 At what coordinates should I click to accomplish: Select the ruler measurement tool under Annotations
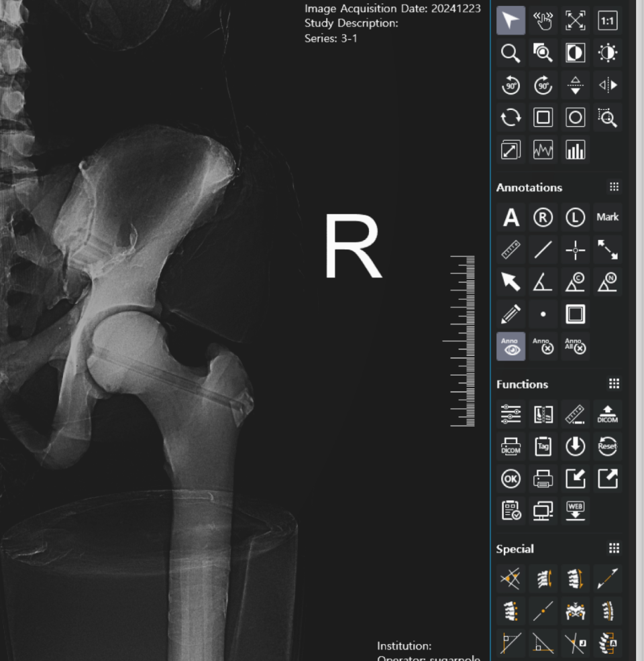tap(511, 250)
